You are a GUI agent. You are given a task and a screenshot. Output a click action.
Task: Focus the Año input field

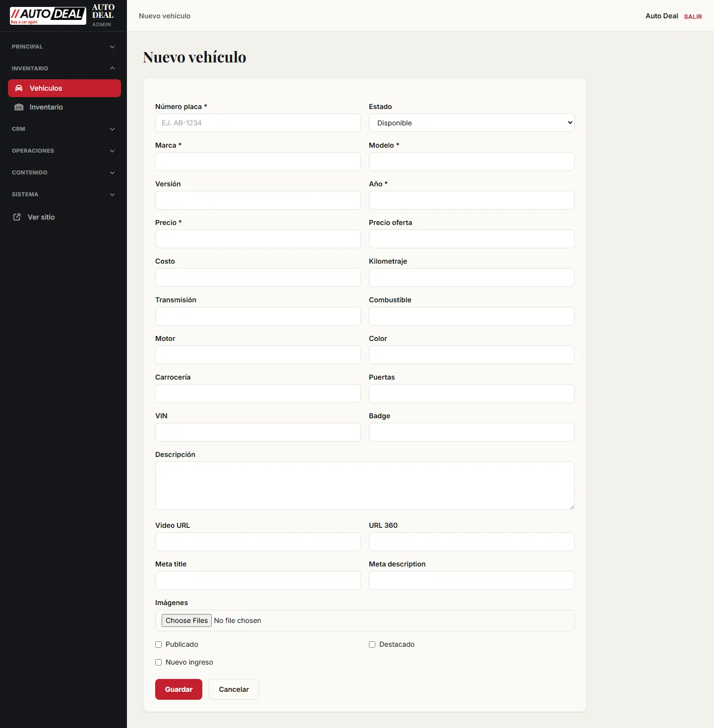(472, 200)
